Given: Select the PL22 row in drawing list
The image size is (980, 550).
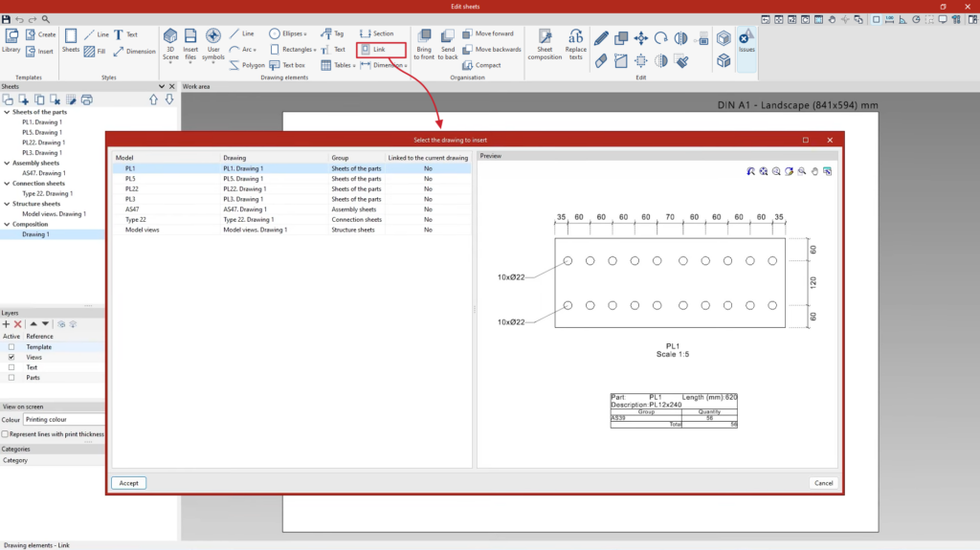Looking at the screenshot, I should (291, 188).
